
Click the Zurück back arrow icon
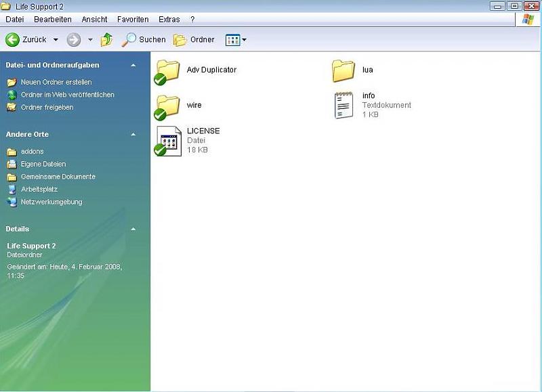click(x=12, y=40)
